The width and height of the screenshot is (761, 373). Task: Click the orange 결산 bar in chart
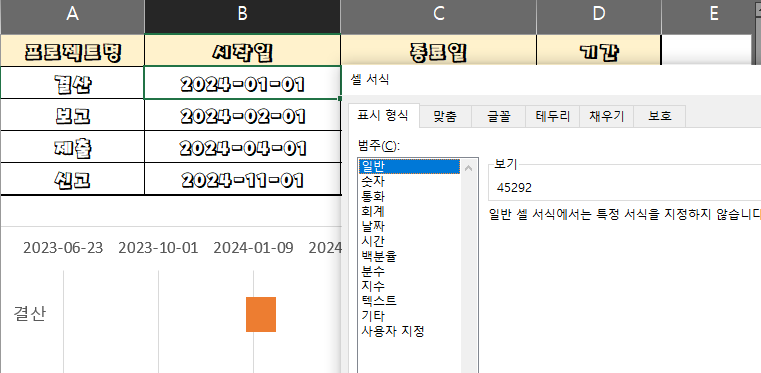261,314
